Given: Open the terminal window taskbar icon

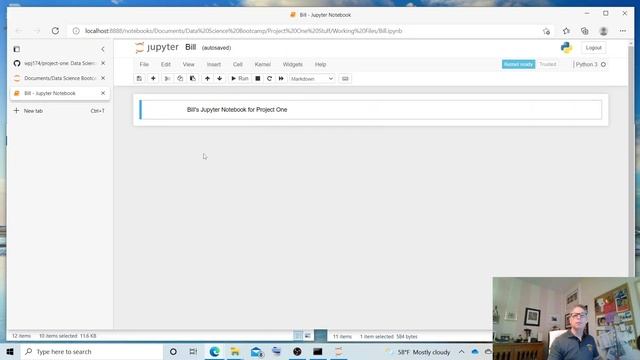Looking at the screenshot, I should click(x=318, y=351).
